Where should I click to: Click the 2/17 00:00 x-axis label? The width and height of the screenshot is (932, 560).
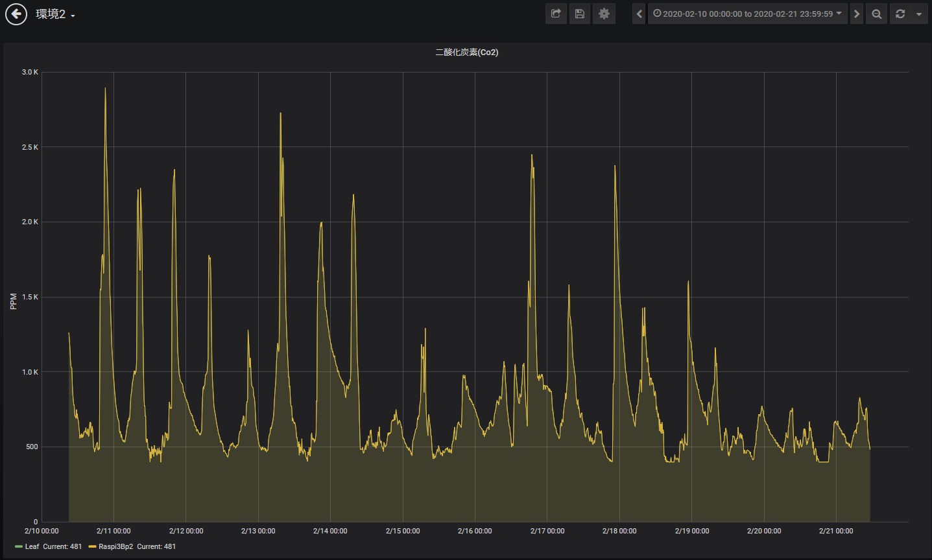(547, 531)
